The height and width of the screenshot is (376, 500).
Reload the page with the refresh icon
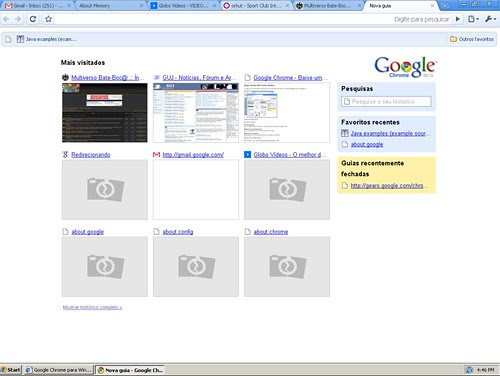tap(33, 19)
